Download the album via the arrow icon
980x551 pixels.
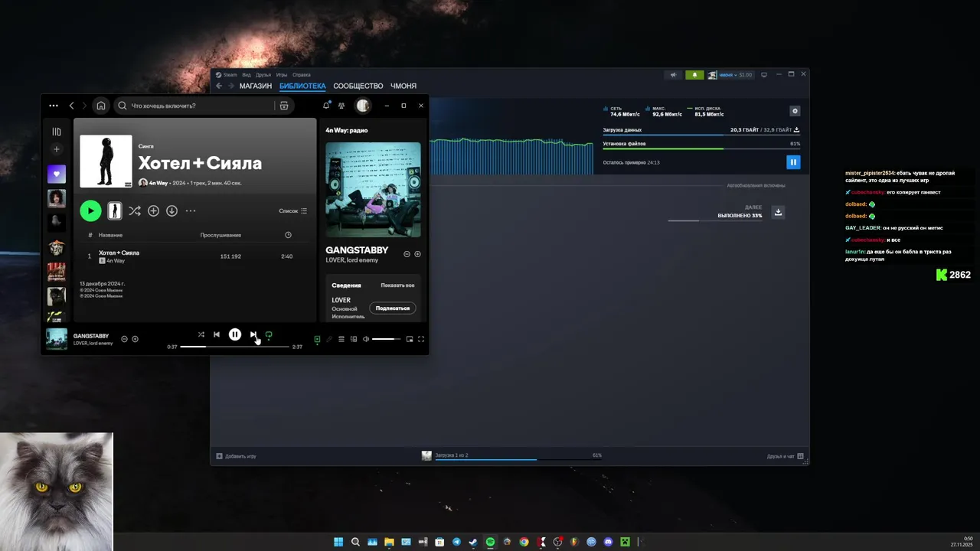pos(171,210)
